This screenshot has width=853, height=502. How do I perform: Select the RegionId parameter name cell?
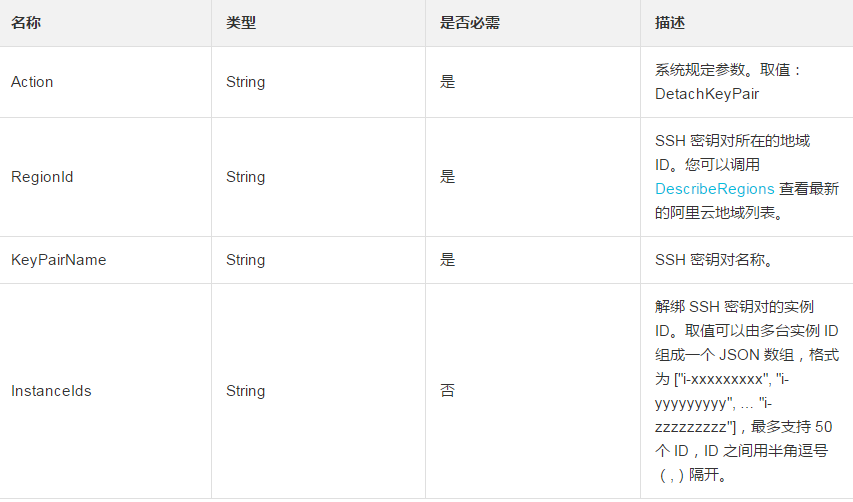point(42,177)
